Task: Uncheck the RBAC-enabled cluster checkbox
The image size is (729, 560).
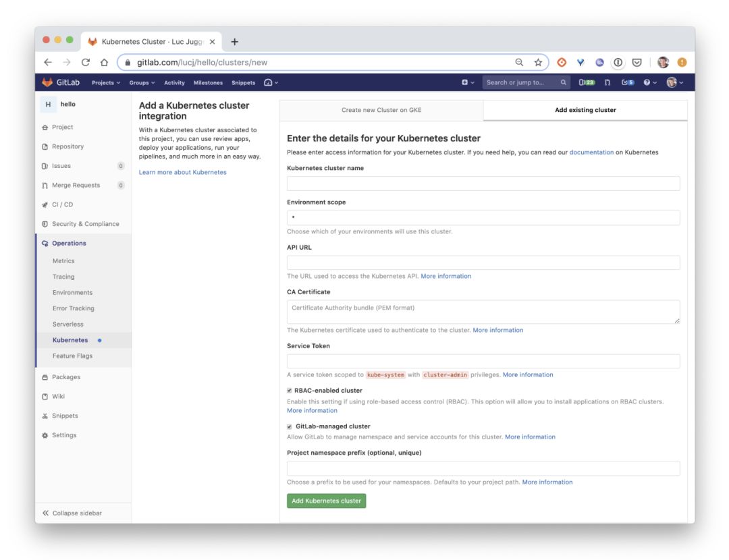Action: tap(290, 391)
